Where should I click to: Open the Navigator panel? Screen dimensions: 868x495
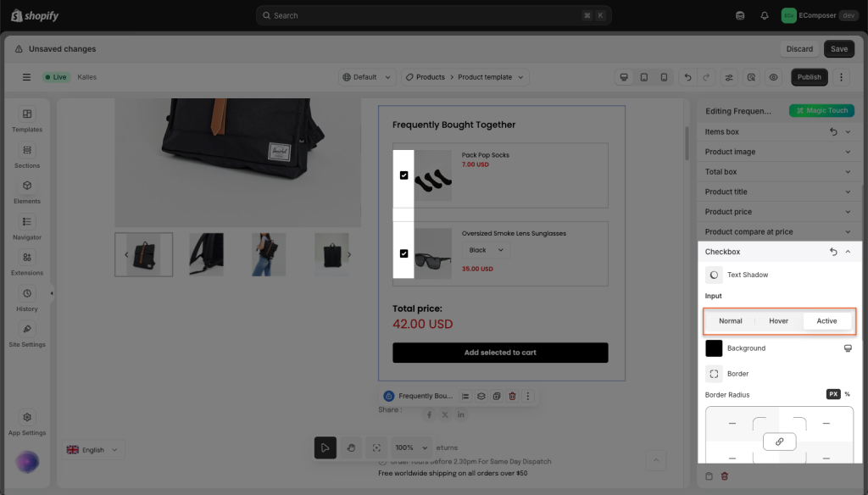coord(27,226)
